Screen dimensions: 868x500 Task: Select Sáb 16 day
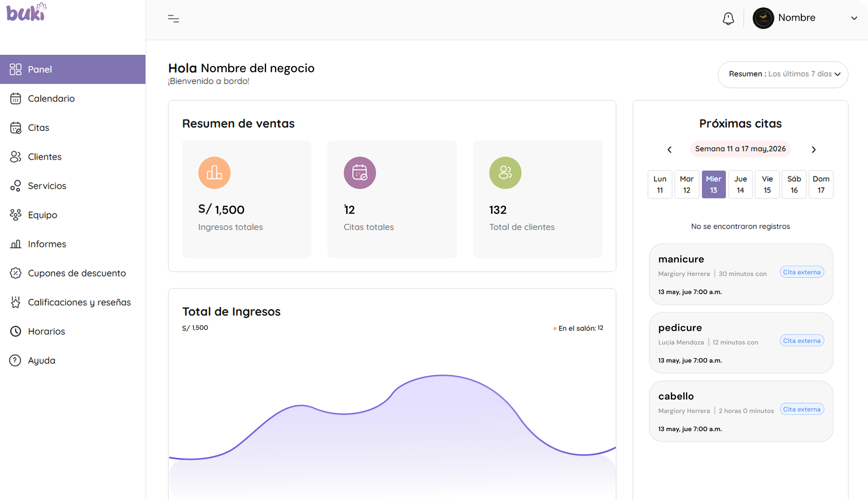(794, 184)
